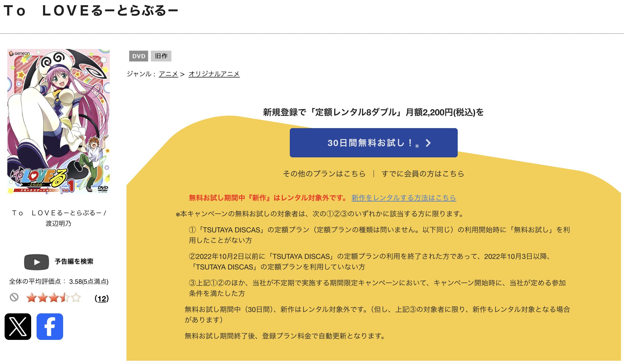
Task: Click the caption 渡辺明乃 under the cover
Action: [x=58, y=223]
